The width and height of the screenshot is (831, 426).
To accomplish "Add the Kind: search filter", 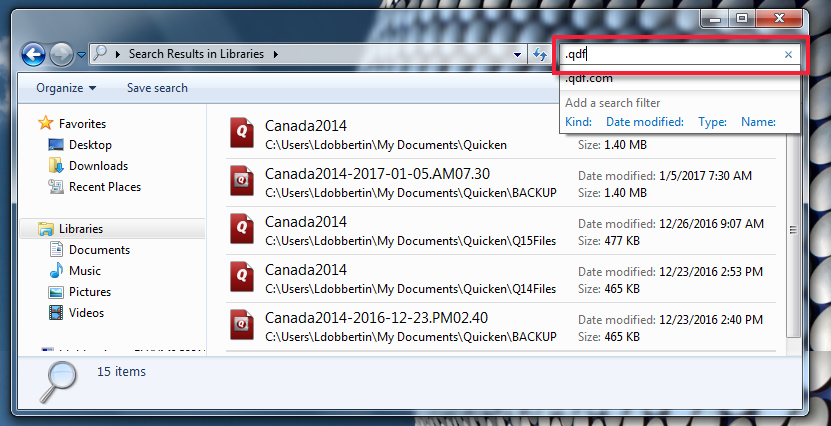I will tap(578, 122).
